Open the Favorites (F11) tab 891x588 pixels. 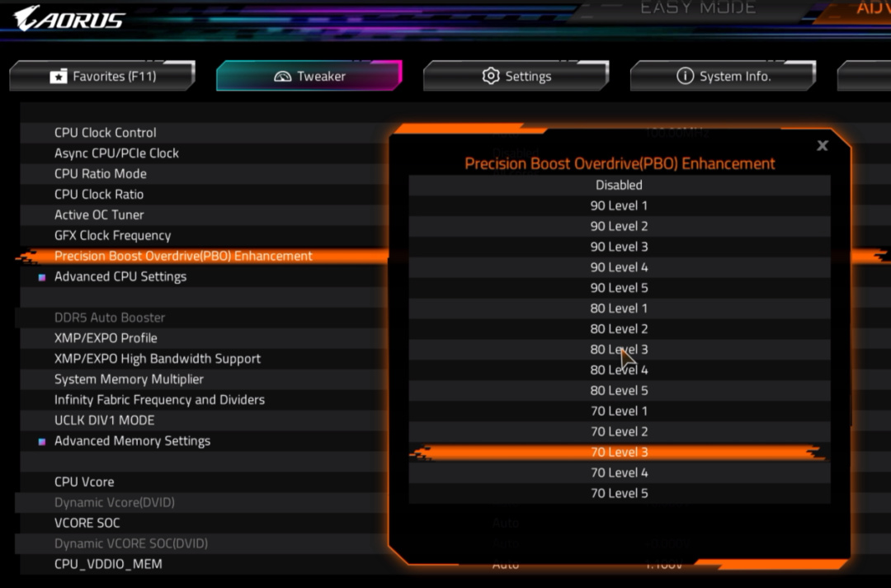(x=102, y=76)
